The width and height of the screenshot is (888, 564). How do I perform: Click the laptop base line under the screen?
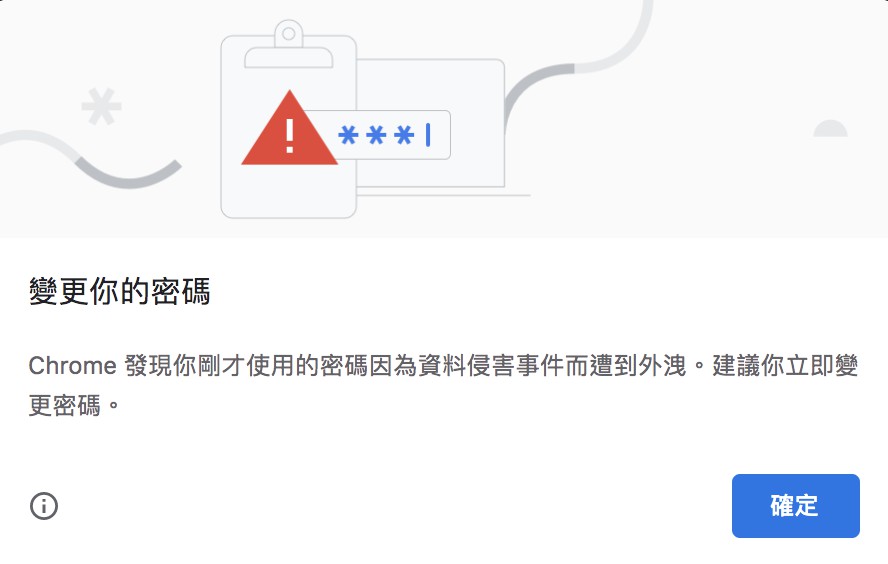tap(443, 195)
